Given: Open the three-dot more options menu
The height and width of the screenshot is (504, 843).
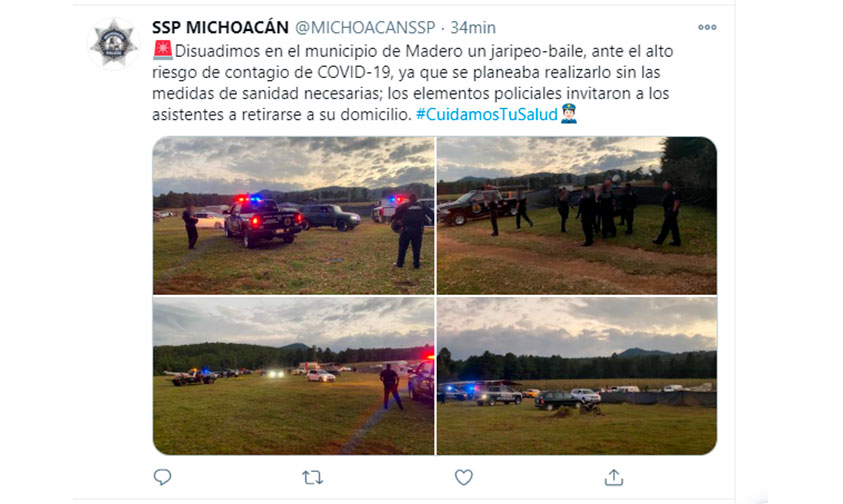Looking at the screenshot, I should 707,27.
